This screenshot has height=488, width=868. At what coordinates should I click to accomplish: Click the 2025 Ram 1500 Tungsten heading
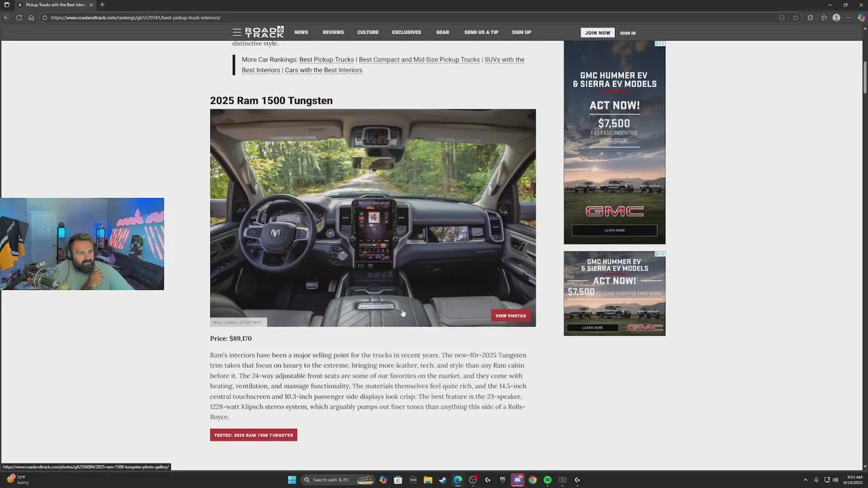(271, 100)
